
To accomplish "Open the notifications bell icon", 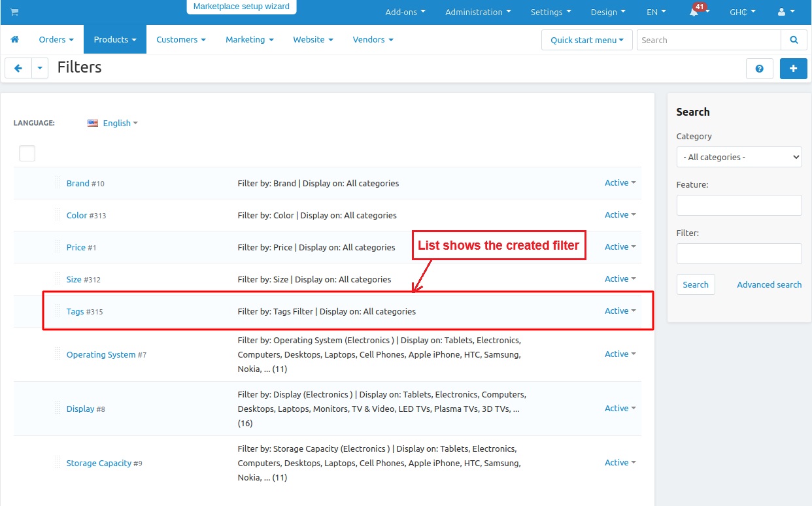I will pos(694,12).
